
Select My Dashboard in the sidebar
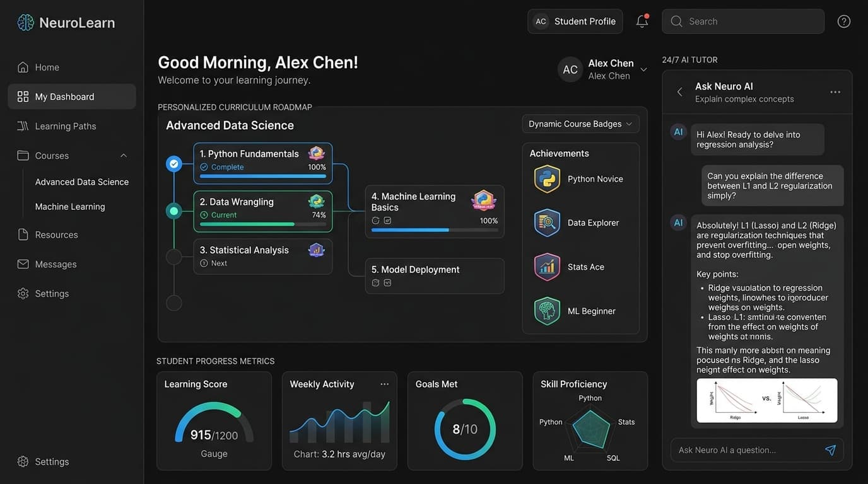[x=72, y=96]
